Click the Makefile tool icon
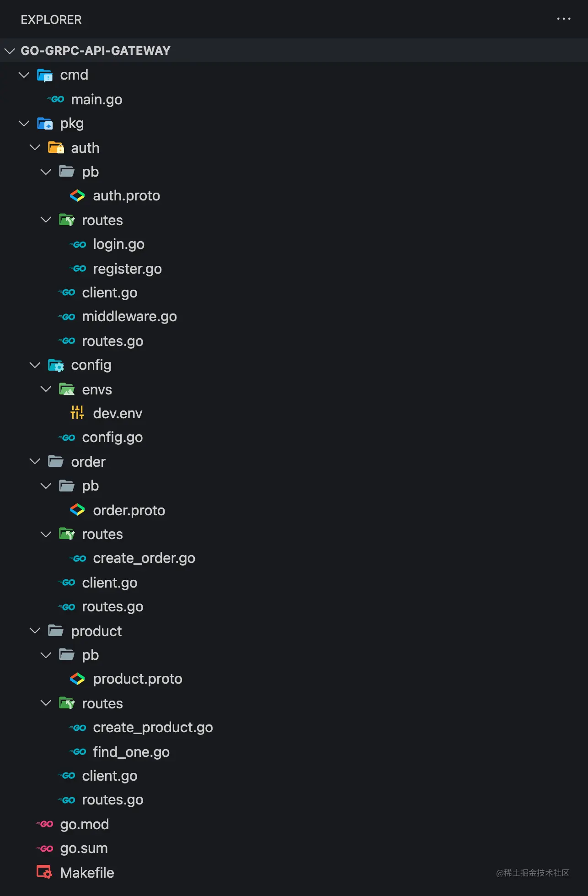588x896 pixels. [x=44, y=872]
